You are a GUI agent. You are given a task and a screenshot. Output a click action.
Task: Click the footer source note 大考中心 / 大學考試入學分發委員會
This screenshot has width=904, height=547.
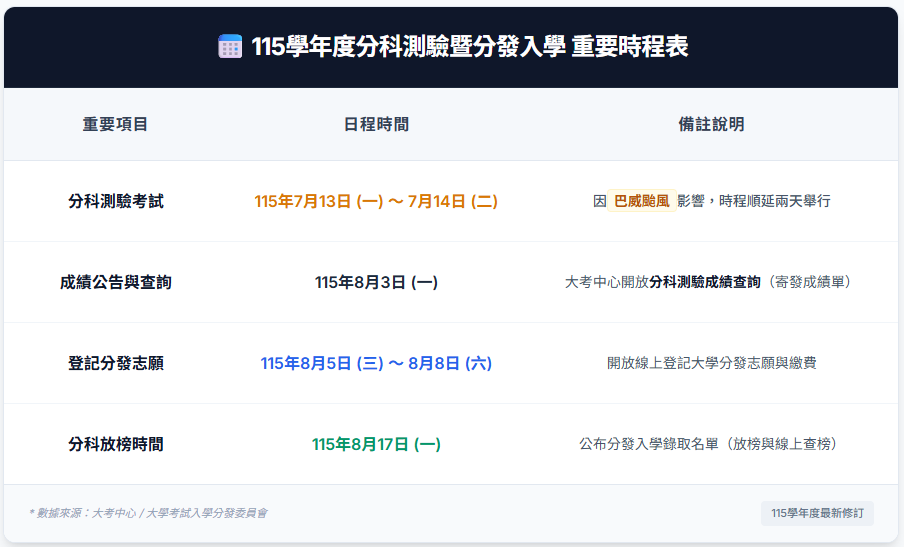click(179, 513)
